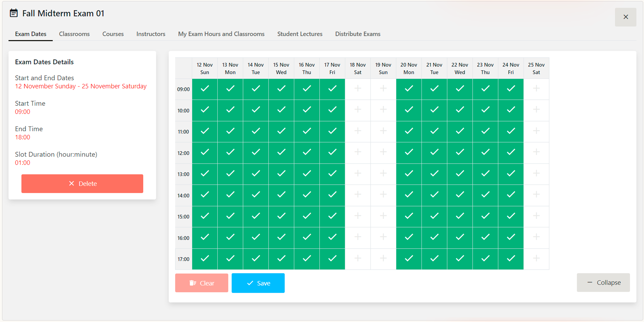
Task: Close the Fall Midterm Exam 01 view
Action: pos(626,17)
